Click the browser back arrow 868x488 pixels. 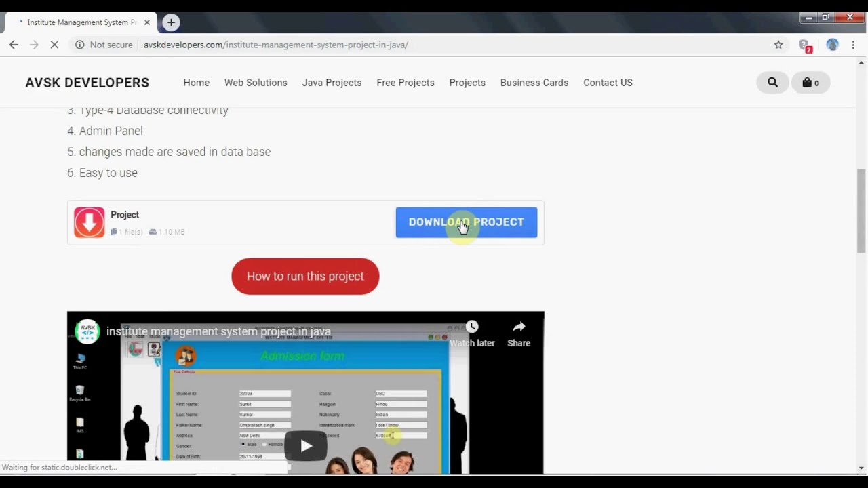coord(14,45)
